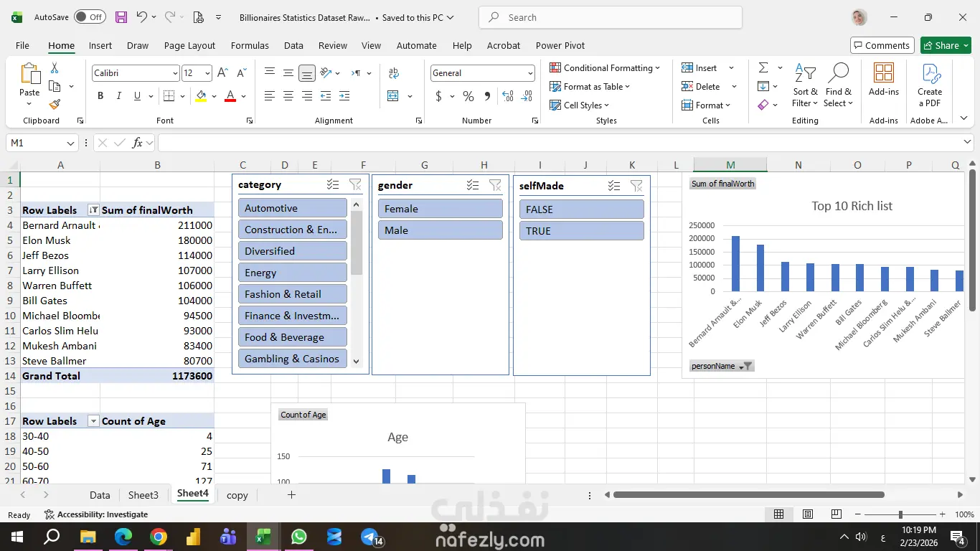
Task: Undo the last action
Action: pyautogui.click(x=141, y=17)
